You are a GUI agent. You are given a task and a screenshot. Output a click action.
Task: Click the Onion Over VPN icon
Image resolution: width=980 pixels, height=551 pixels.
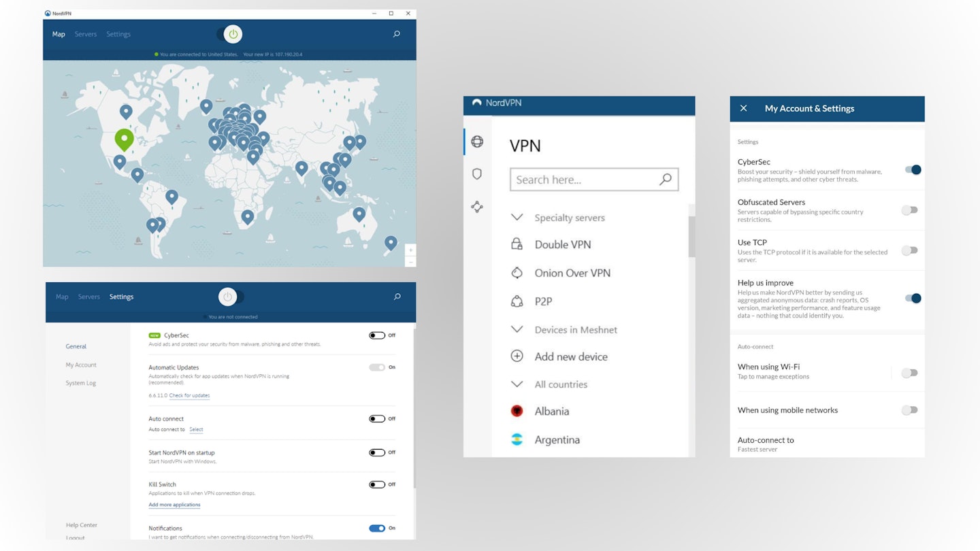point(517,273)
